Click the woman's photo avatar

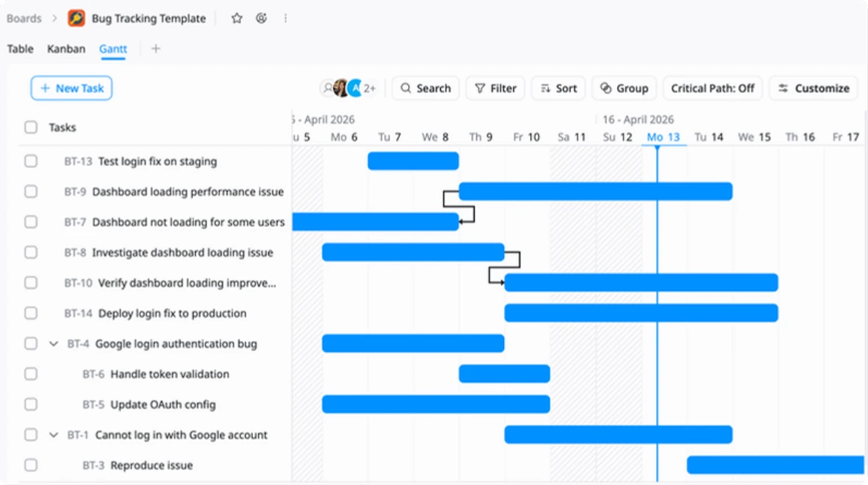(341, 88)
